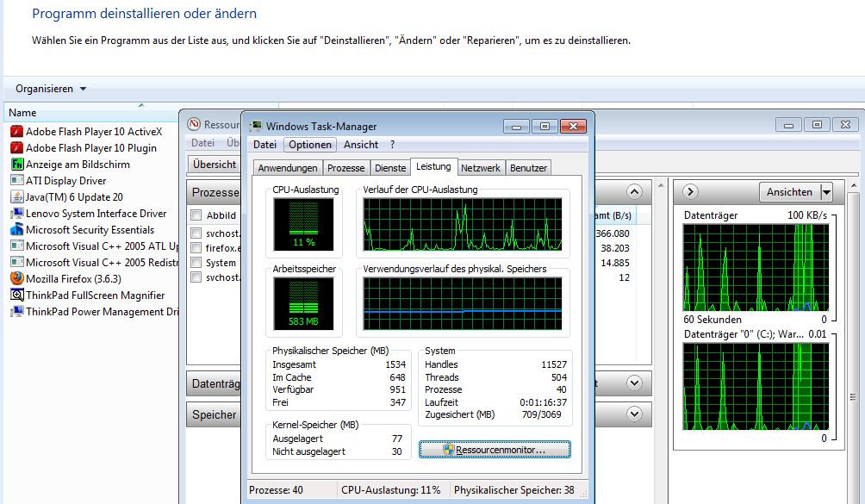Check the last svchost process checkbox
The height and width of the screenshot is (504, 865).
[196, 277]
